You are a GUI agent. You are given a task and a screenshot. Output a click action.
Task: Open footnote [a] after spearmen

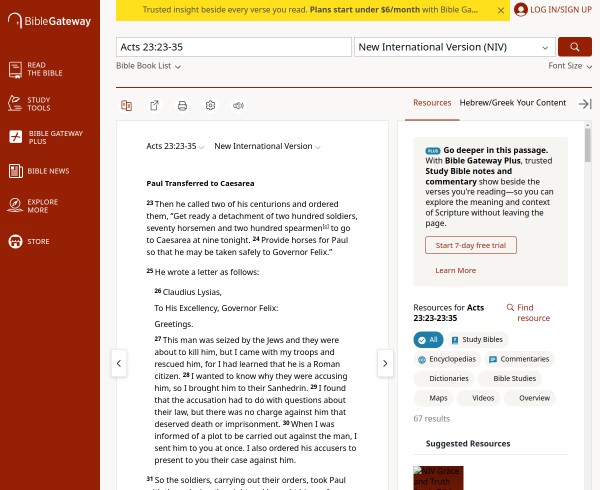[326, 226]
